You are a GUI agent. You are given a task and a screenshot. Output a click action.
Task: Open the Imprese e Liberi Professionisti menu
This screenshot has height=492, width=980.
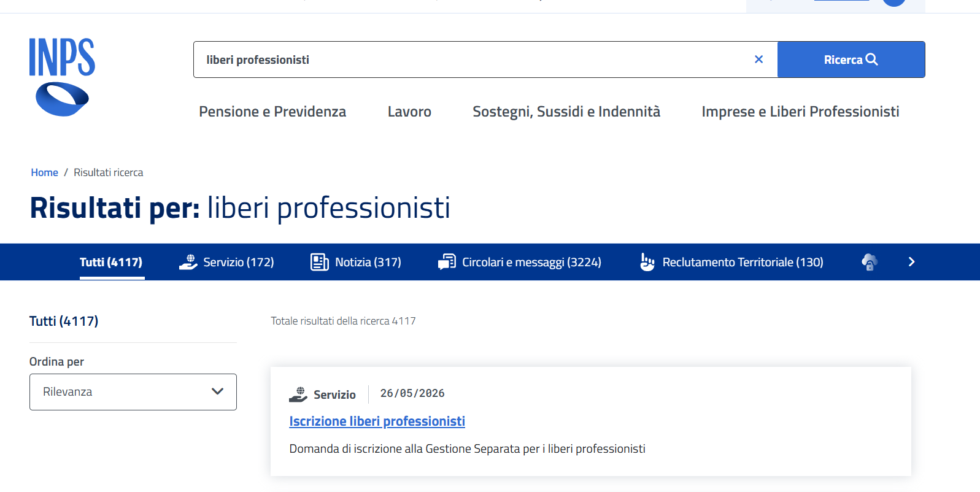pos(800,112)
